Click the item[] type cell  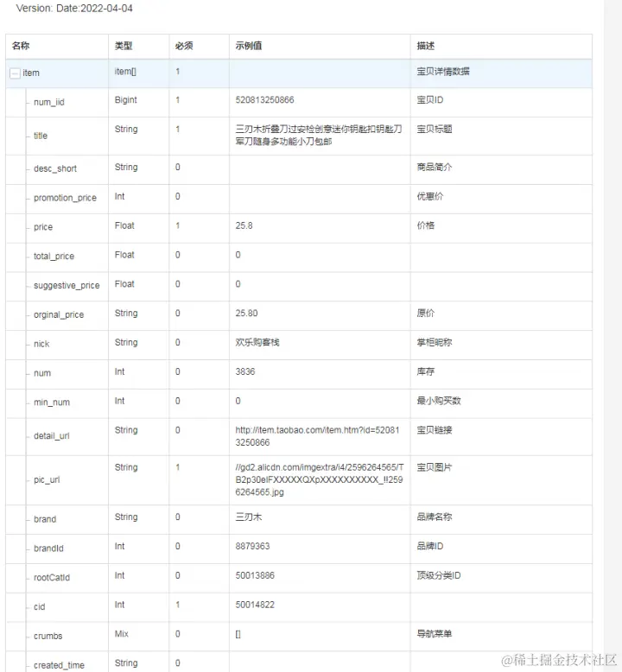[125, 71]
